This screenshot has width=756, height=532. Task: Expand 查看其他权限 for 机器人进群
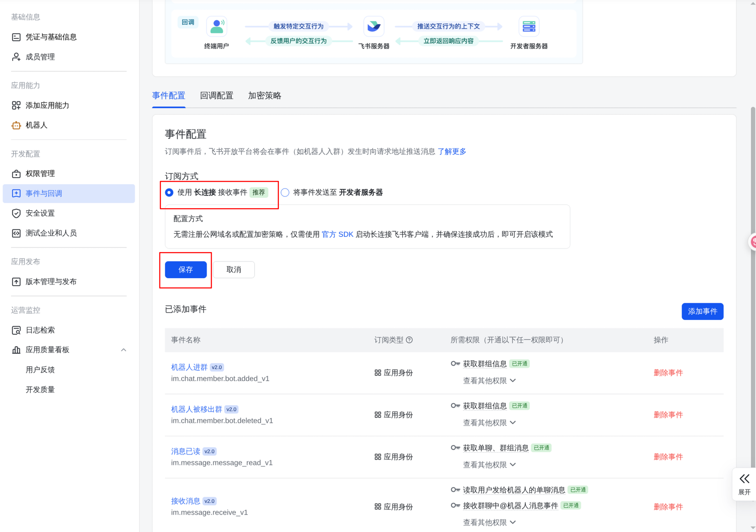489,381
